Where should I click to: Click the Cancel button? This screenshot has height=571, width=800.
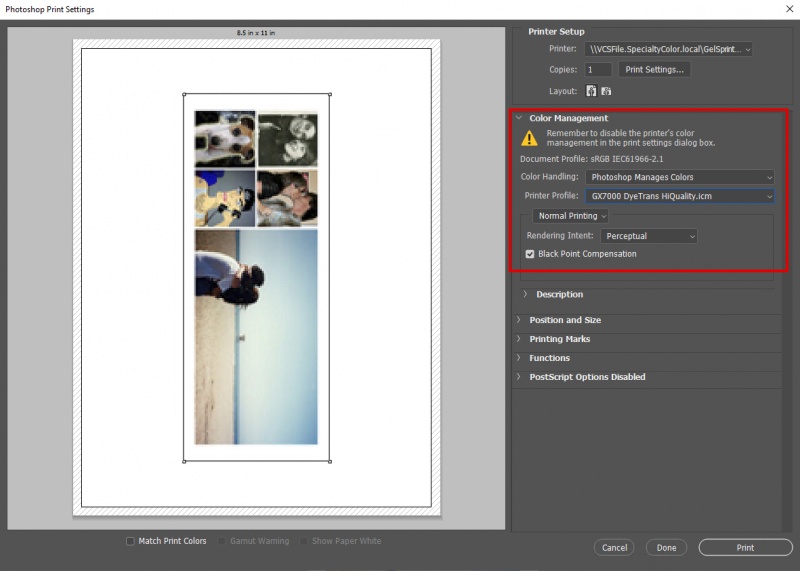click(614, 548)
